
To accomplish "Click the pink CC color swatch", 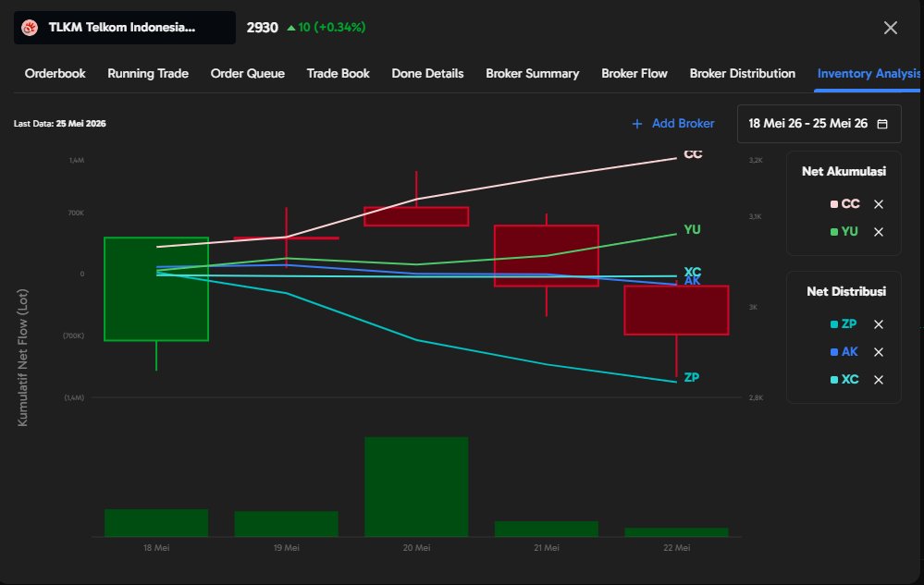I will pyautogui.click(x=834, y=204).
